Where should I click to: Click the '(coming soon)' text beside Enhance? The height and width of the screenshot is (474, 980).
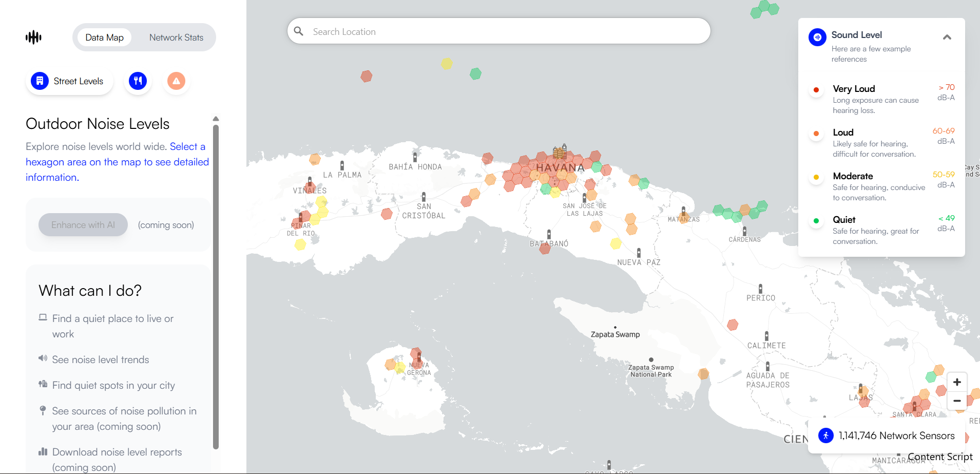[x=166, y=225]
